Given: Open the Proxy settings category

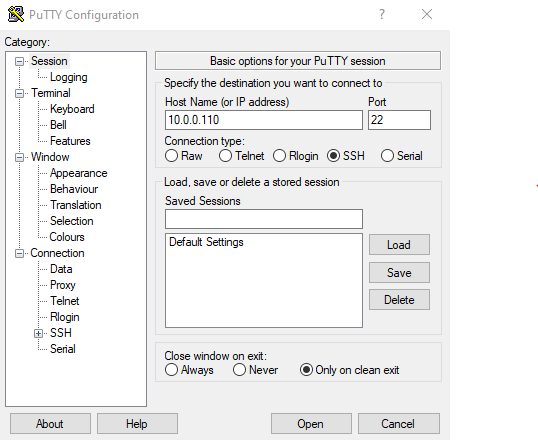Looking at the screenshot, I should point(63,285).
